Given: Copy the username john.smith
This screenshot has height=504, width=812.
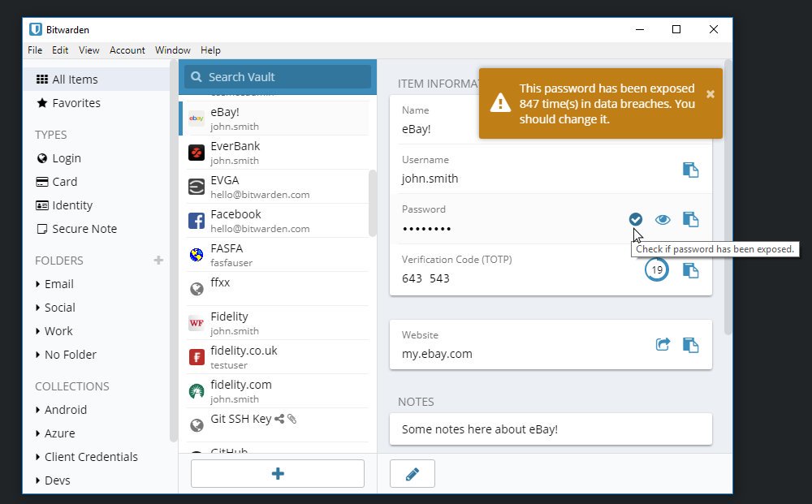Looking at the screenshot, I should (690, 170).
